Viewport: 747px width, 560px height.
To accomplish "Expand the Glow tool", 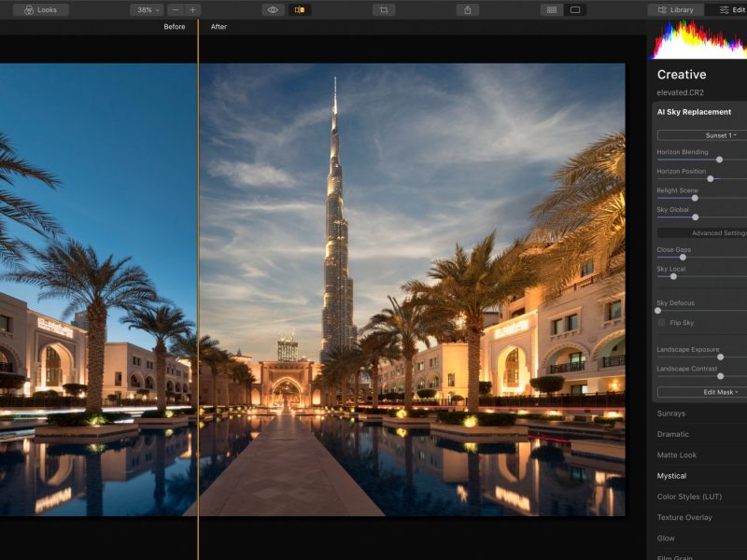I will pyautogui.click(x=666, y=539).
